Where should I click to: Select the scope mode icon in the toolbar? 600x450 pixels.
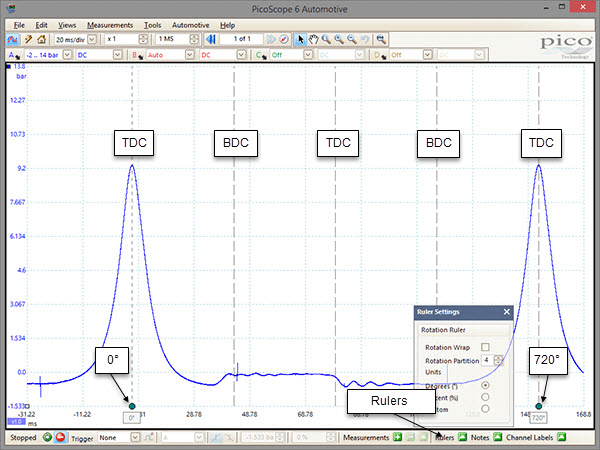point(13,39)
